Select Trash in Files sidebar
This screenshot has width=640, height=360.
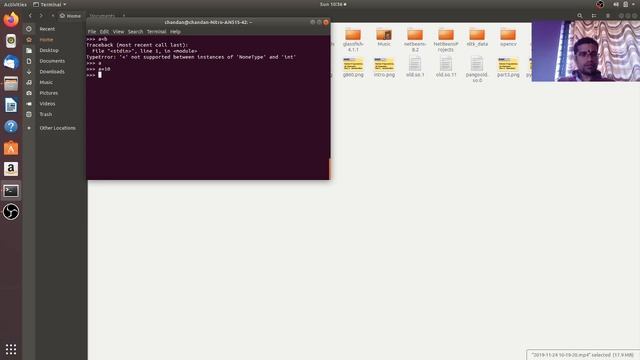[46, 114]
